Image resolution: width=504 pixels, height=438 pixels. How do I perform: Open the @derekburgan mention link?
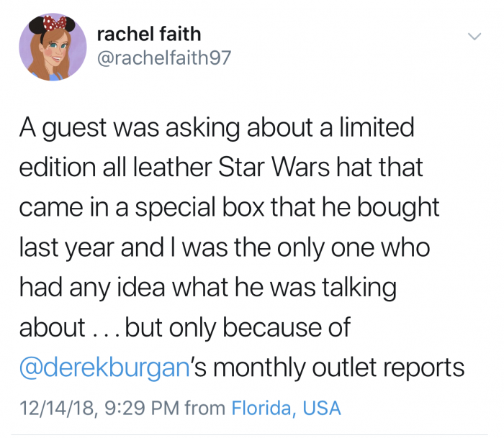[105, 367]
